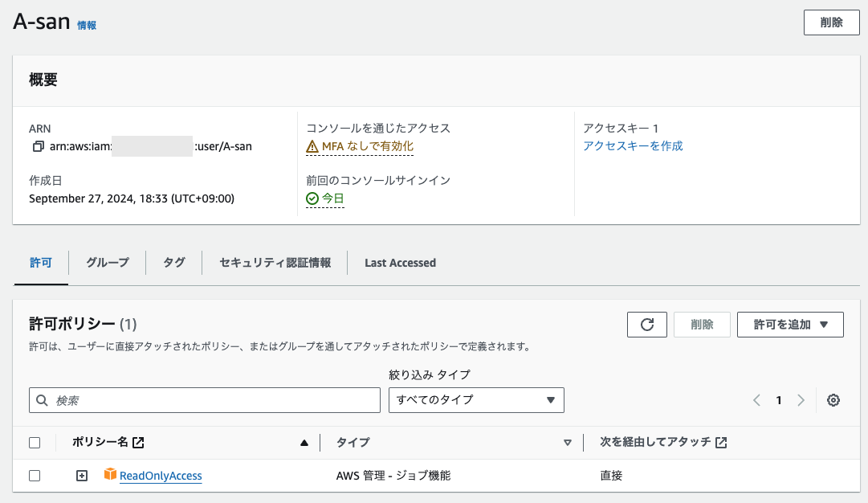Refresh the permission policies list
This screenshot has width=868, height=503.
coord(646,325)
